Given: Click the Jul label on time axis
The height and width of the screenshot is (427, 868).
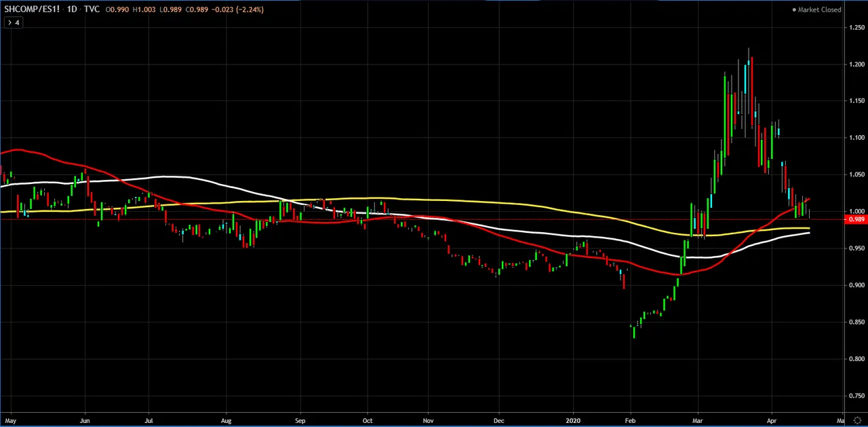Looking at the screenshot, I should [149, 421].
